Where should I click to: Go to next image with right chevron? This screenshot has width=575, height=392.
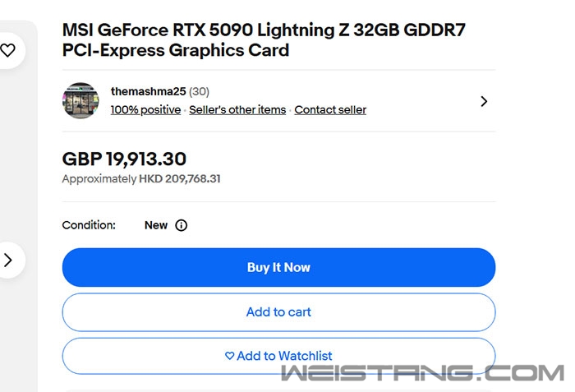click(8, 260)
